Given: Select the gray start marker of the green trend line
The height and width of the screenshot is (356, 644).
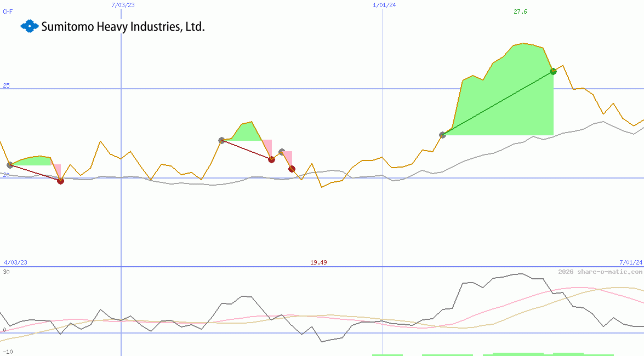Looking at the screenshot, I should tap(442, 134).
